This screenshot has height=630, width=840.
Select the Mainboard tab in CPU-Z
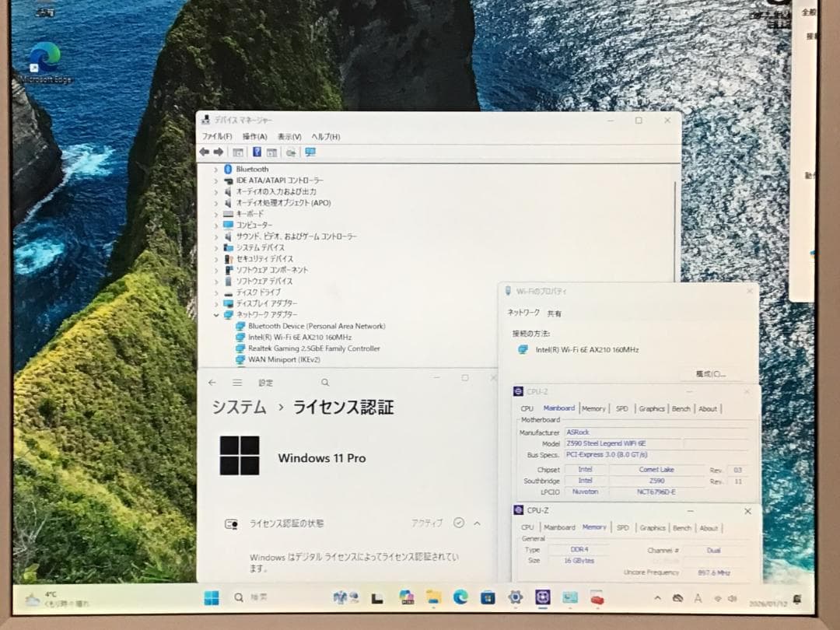pyautogui.click(x=558, y=408)
